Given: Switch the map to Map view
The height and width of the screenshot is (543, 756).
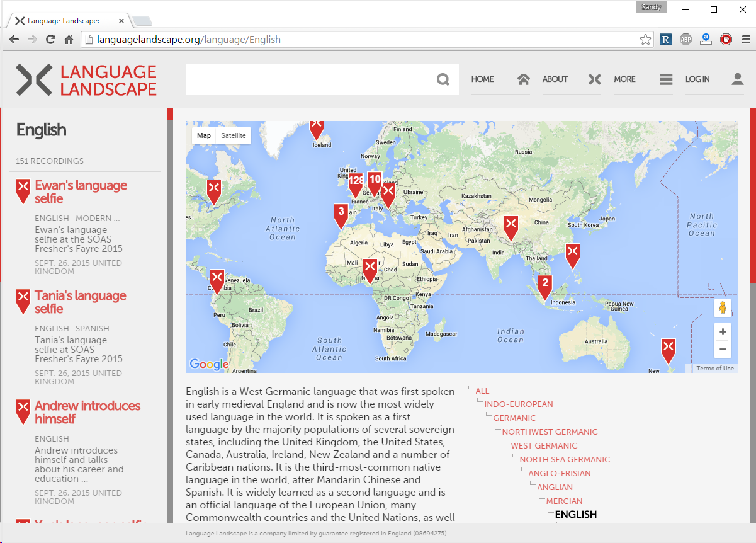Looking at the screenshot, I should pyautogui.click(x=204, y=135).
